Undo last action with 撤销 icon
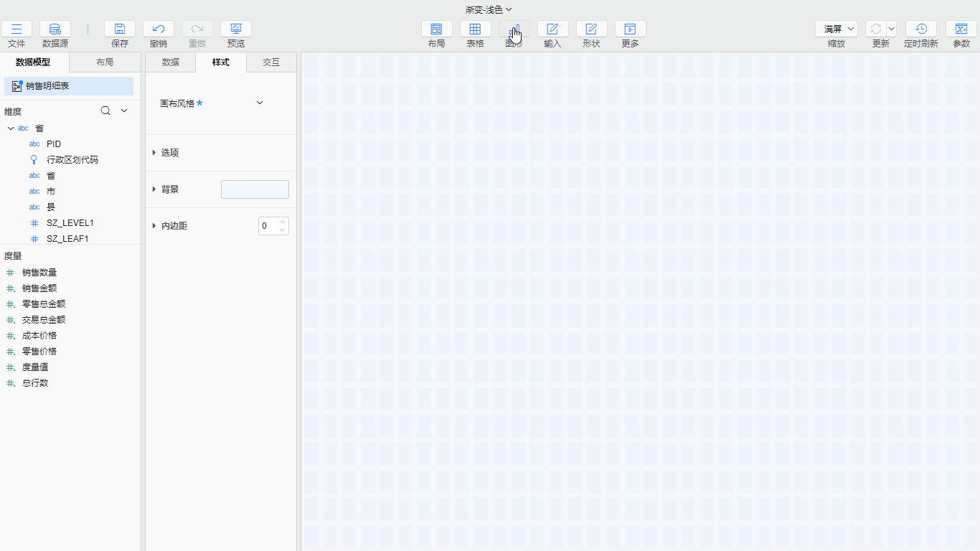The width and height of the screenshot is (980, 551). click(159, 29)
